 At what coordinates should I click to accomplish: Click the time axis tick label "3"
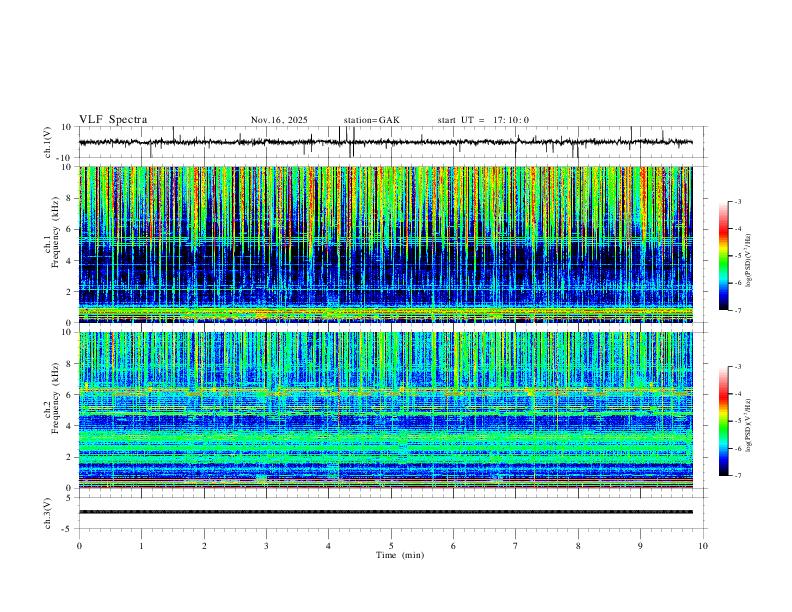(x=266, y=546)
